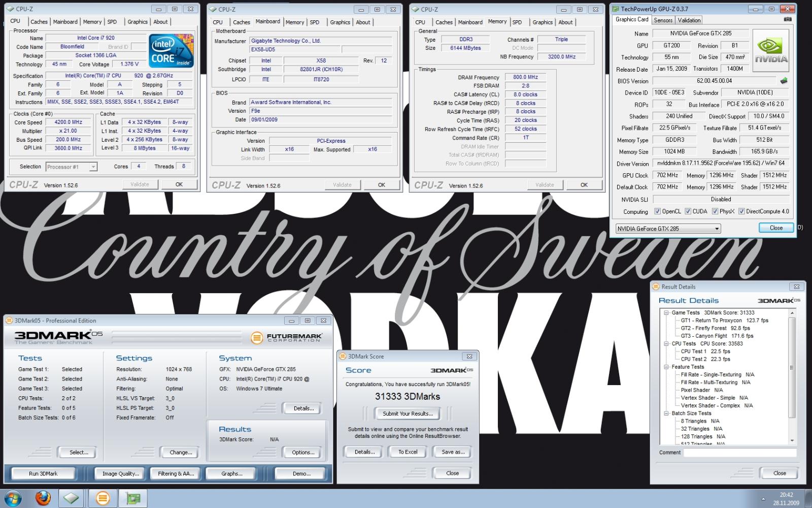Open the About tab in the first CPU-Z window
812x508 pixels.
point(160,22)
